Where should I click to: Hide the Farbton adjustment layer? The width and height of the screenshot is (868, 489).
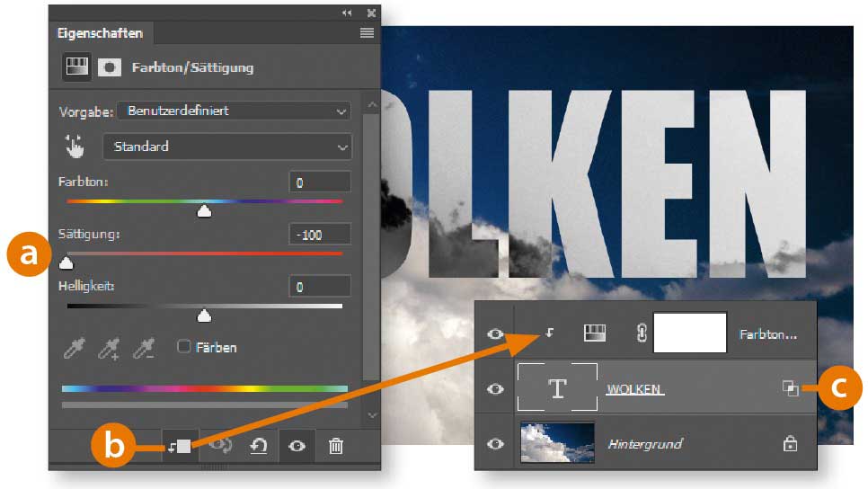495,333
